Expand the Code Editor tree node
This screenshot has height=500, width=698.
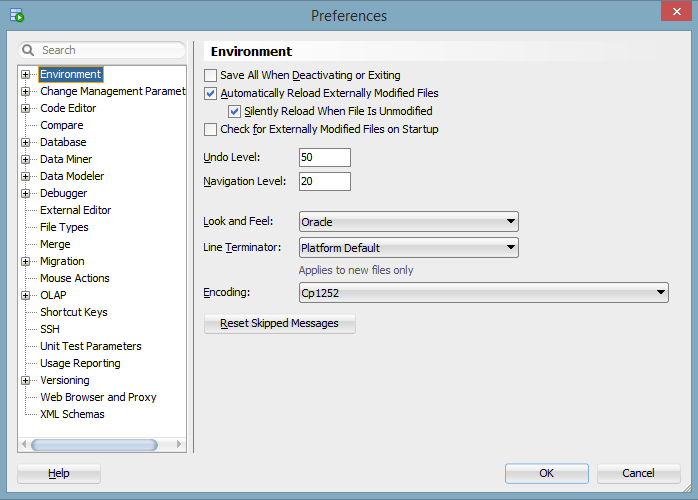coord(26,109)
